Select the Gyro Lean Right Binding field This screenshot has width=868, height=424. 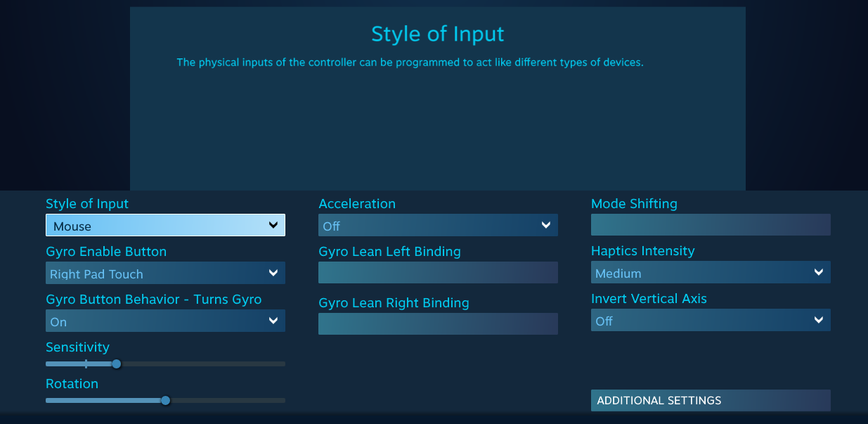pyautogui.click(x=438, y=323)
